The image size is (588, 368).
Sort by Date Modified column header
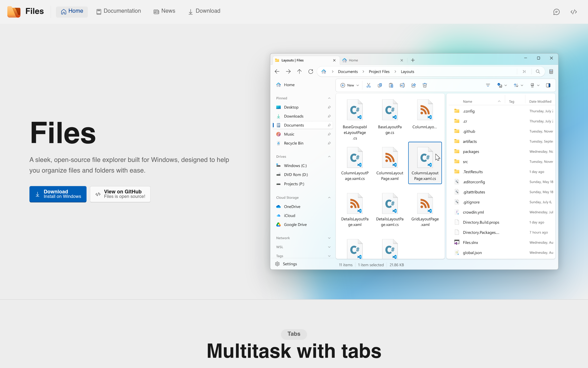(540, 101)
